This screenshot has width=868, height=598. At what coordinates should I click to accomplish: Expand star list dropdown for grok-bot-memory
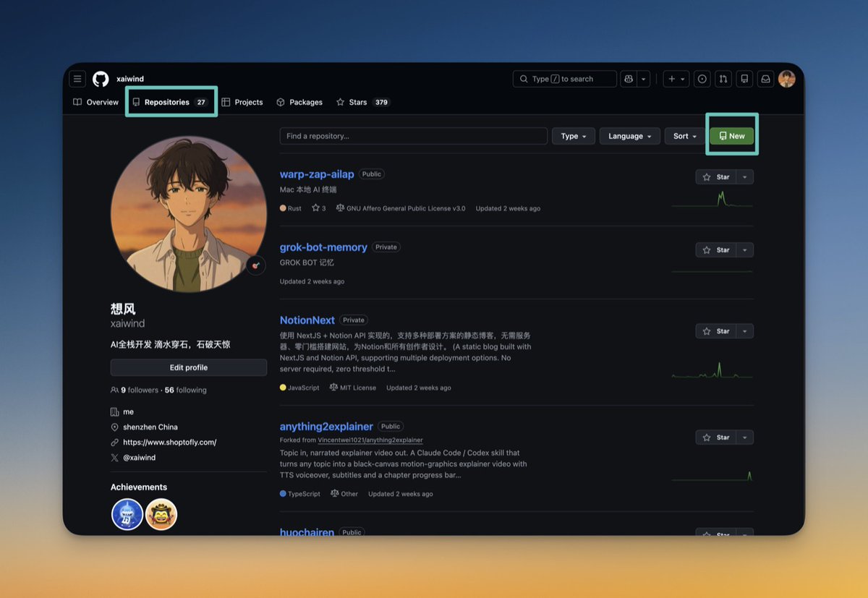pyautogui.click(x=745, y=250)
